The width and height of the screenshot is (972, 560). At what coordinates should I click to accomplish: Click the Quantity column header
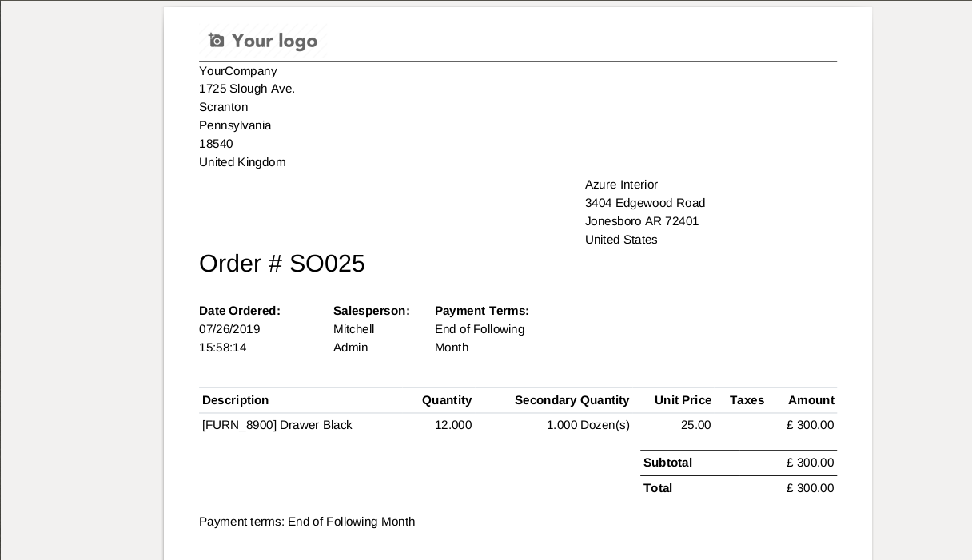(447, 400)
